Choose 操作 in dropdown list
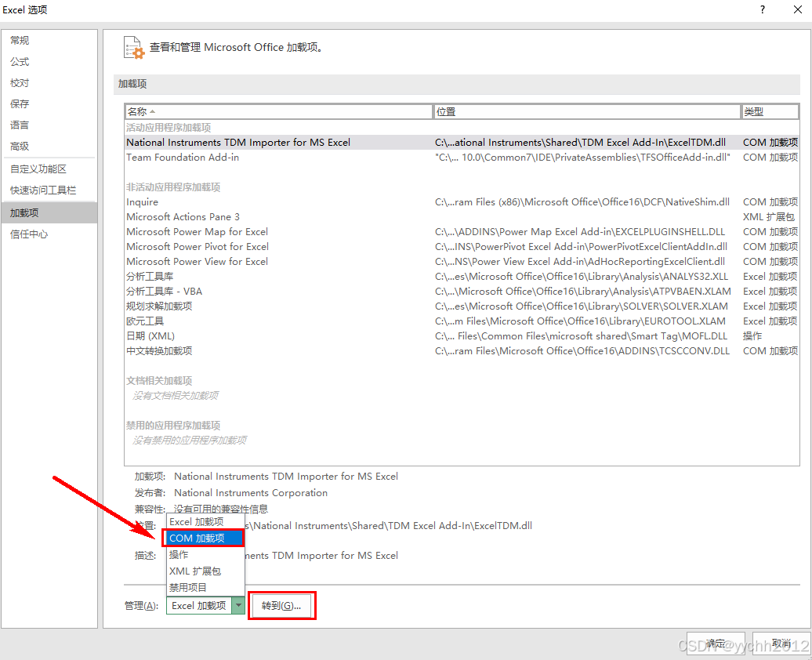This screenshot has height=660, width=812. pyautogui.click(x=205, y=554)
